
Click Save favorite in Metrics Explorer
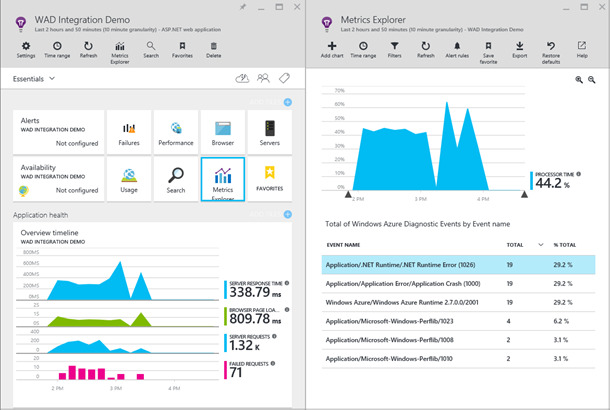[489, 50]
